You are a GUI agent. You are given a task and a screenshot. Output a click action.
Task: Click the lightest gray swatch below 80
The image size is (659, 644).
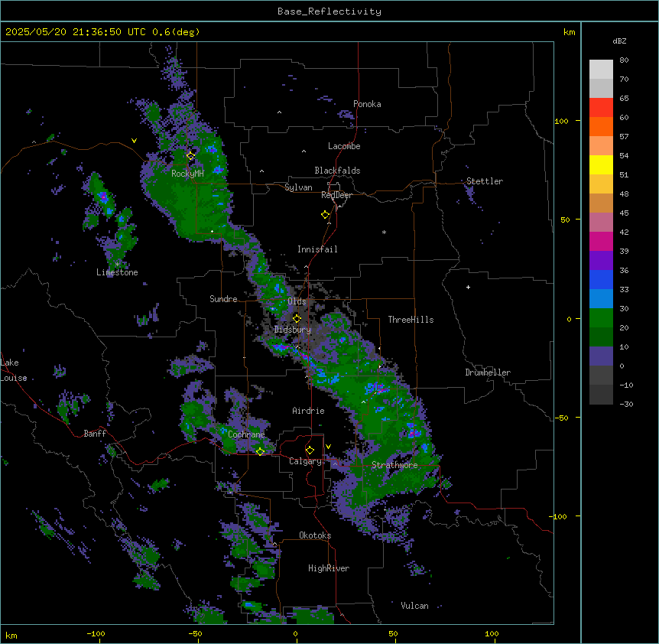coord(601,69)
